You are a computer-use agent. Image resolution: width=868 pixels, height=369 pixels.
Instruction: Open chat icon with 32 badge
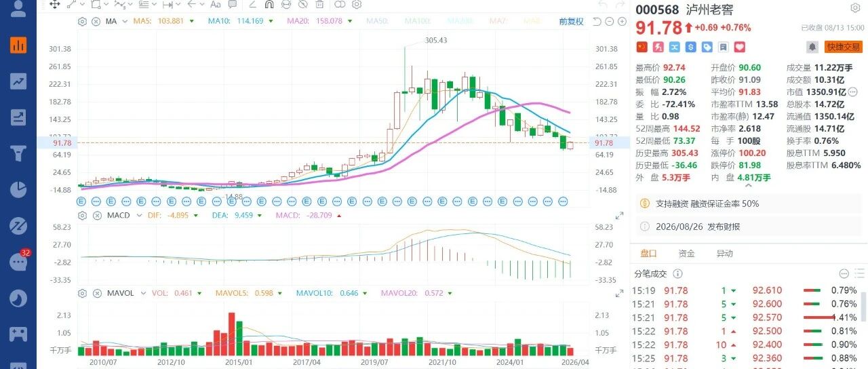(17, 263)
